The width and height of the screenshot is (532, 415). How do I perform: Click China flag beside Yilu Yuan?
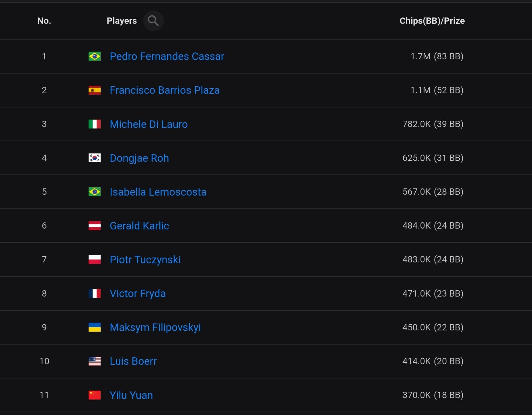point(95,395)
